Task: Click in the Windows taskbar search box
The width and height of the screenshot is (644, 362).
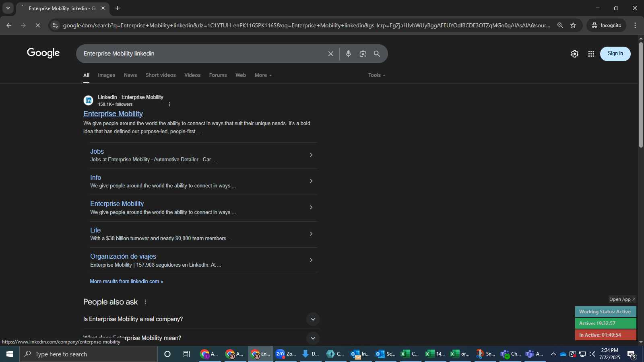Action: coord(89,354)
